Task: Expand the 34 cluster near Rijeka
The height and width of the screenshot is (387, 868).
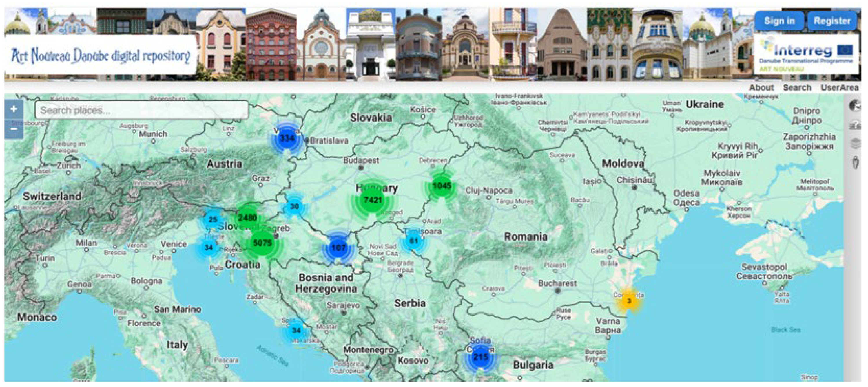Action: pyautogui.click(x=209, y=247)
